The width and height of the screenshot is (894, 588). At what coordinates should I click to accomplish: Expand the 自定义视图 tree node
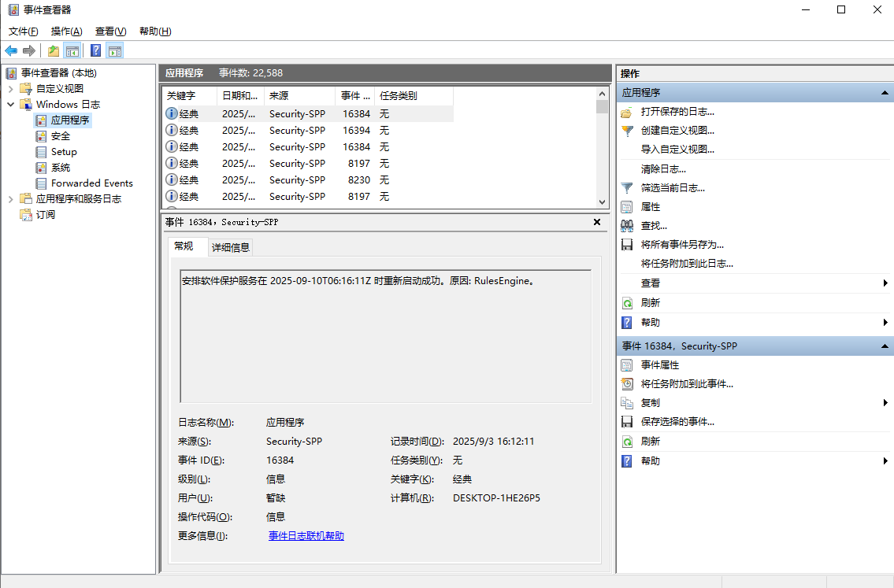11,89
